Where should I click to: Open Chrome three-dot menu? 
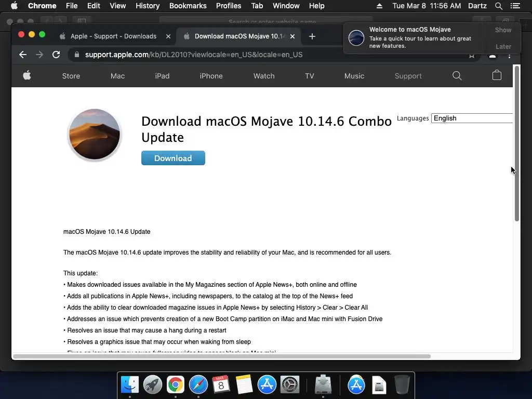click(x=509, y=55)
